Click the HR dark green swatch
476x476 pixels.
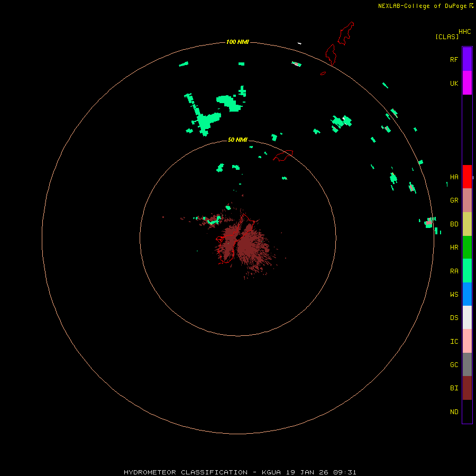click(467, 248)
